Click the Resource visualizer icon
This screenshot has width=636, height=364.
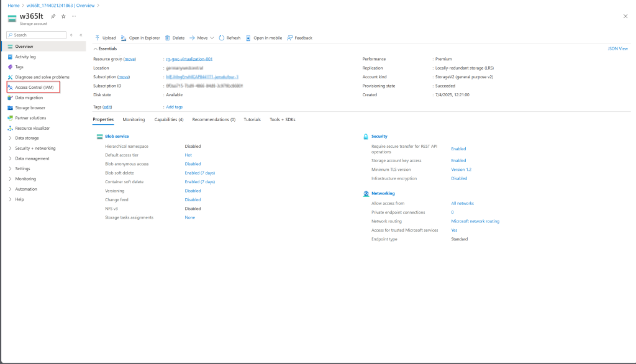[x=10, y=128]
